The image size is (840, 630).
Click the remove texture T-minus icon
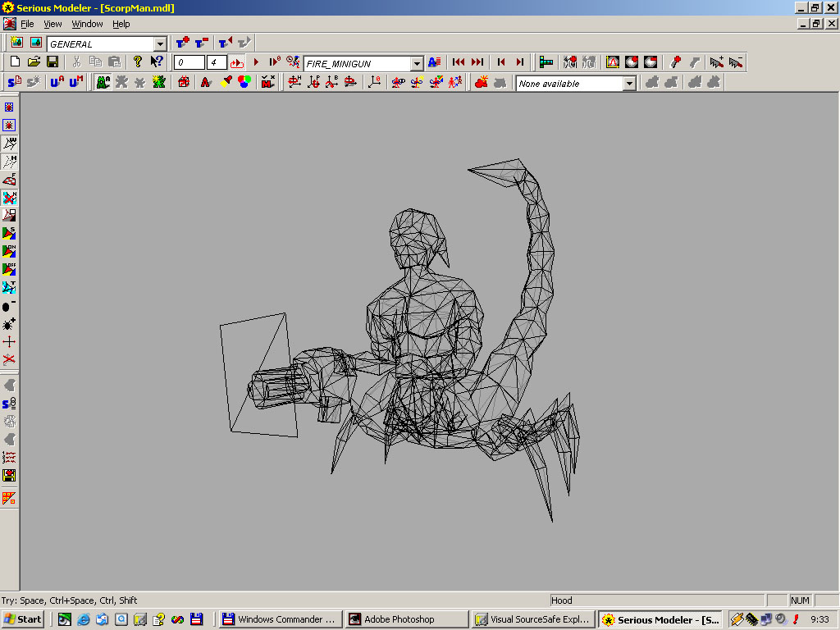[x=202, y=43]
